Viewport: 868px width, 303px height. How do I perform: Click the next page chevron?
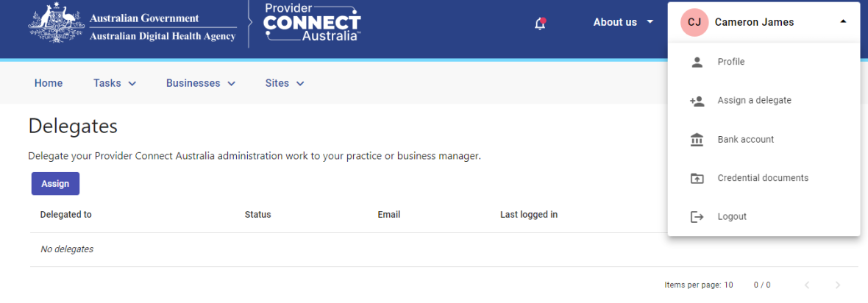838,285
